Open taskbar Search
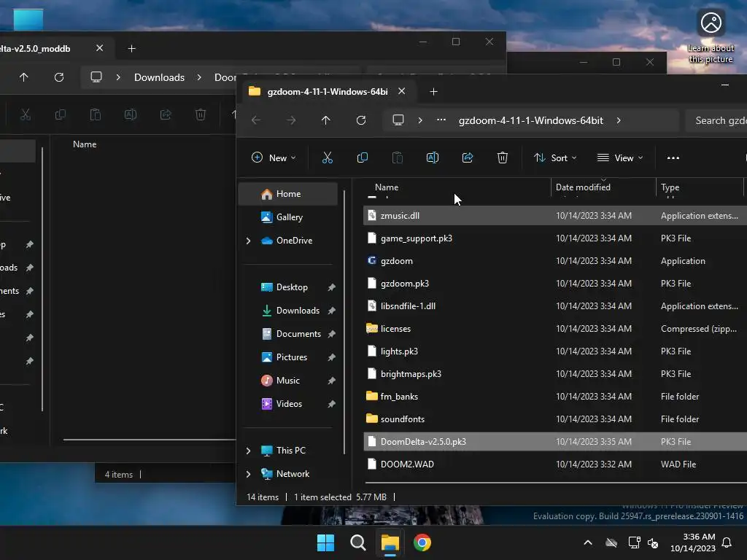 pyautogui.click(x=357, y=542)
